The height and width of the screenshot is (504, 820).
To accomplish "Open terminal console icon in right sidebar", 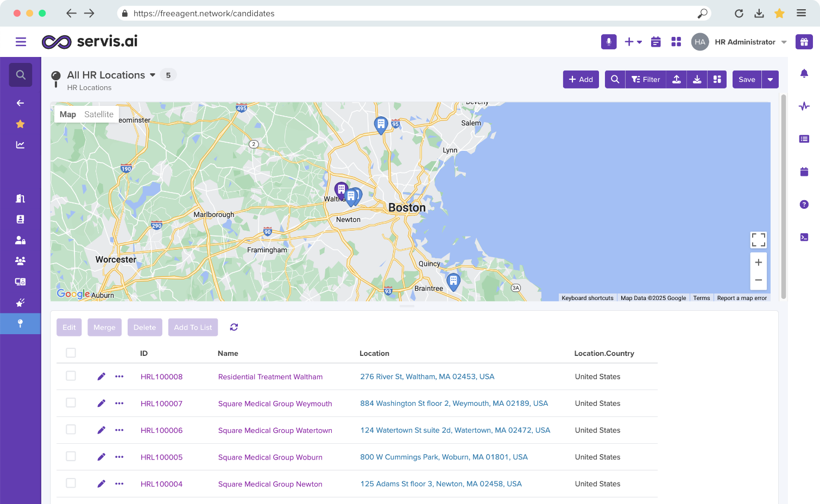I will click(804, 237).
